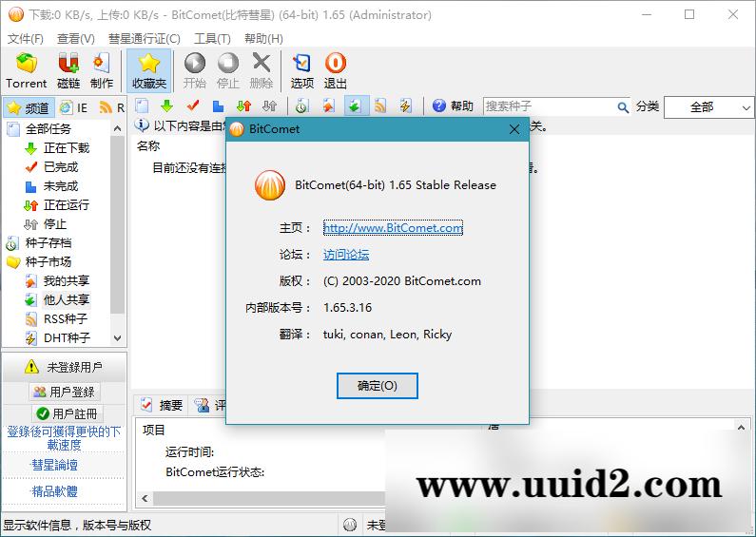
Task: Click 确定(O) button in About dialog
Action: point(377,386)
